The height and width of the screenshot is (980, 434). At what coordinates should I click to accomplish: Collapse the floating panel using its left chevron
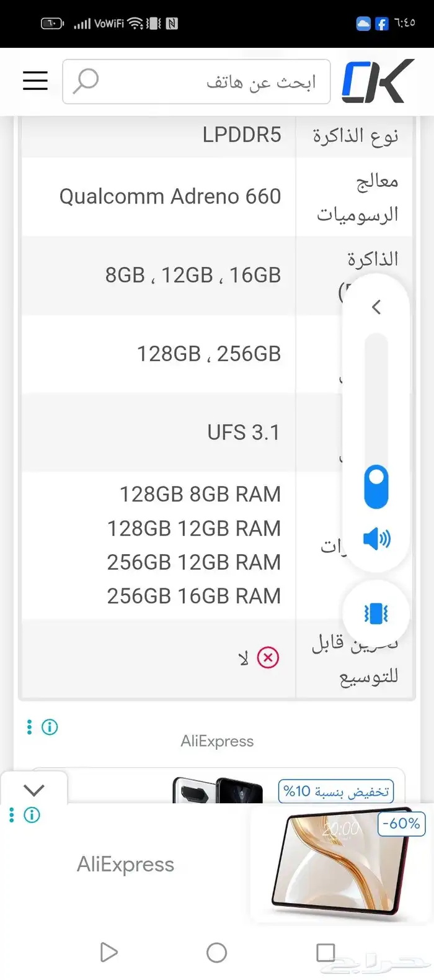pos(376,307)
